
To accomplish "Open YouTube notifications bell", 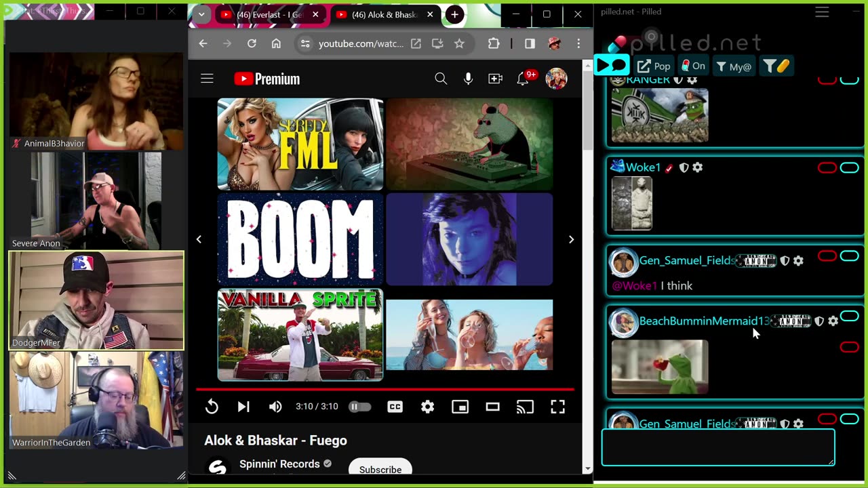I will click(523, 79).
